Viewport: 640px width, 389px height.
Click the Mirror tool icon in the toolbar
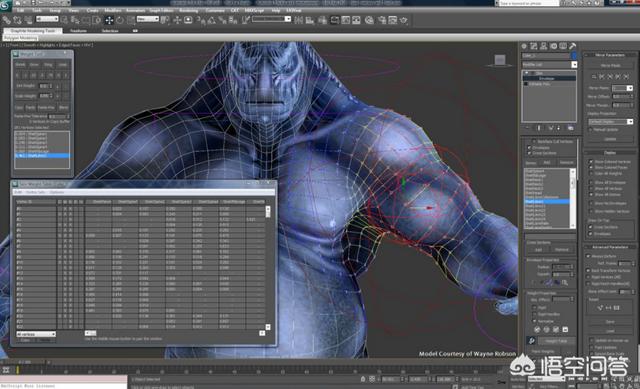pos(299,20)
